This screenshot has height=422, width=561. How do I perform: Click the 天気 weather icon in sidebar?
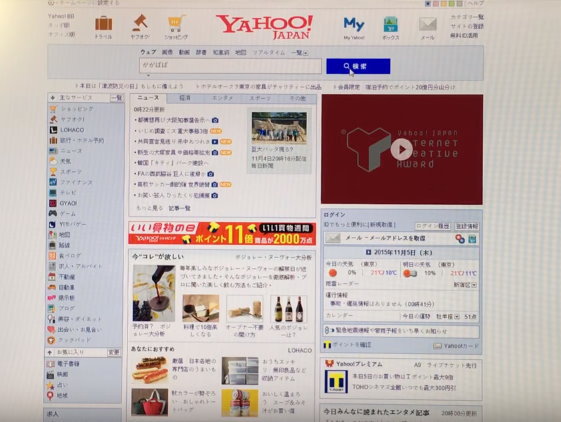click(x=53, y=161)
